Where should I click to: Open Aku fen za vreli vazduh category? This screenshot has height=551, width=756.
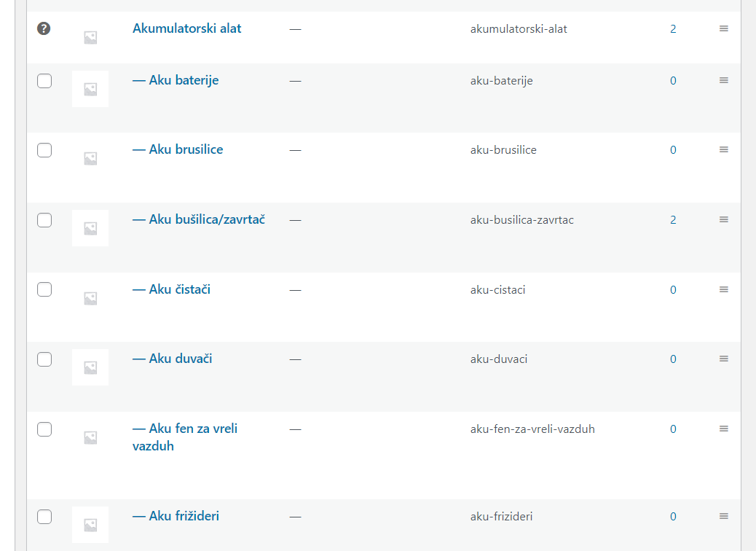tap(185, 437)
